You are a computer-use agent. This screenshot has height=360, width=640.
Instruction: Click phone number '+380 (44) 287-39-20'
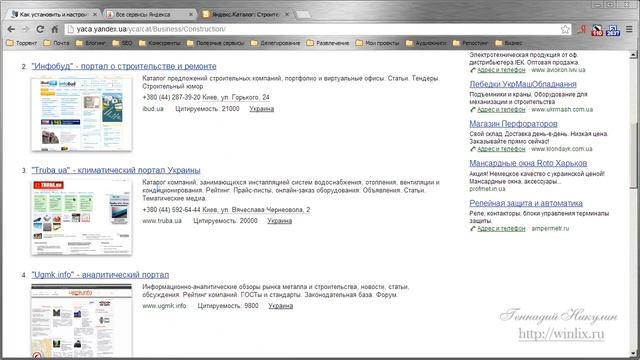pos(171,98)
